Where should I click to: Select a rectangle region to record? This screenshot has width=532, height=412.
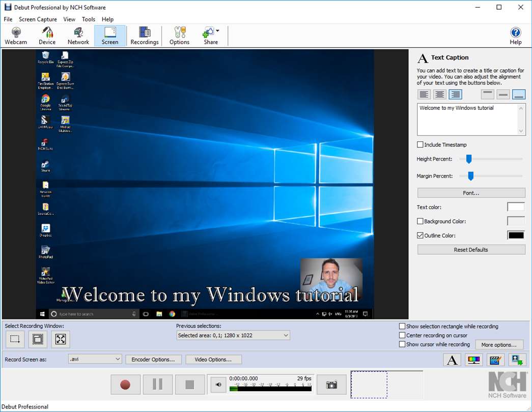(x=15, y=339)
